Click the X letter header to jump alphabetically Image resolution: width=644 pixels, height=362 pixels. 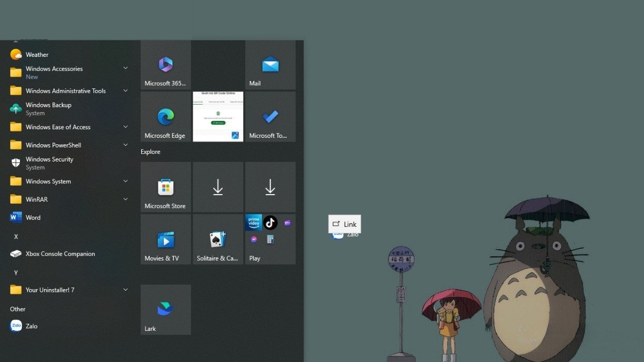[16, 236]
